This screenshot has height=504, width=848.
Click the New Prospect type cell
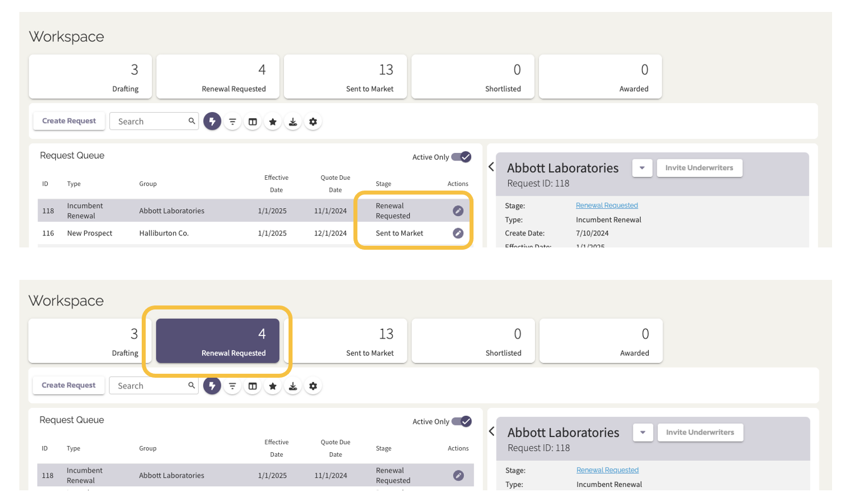click(x=90, y=233)
